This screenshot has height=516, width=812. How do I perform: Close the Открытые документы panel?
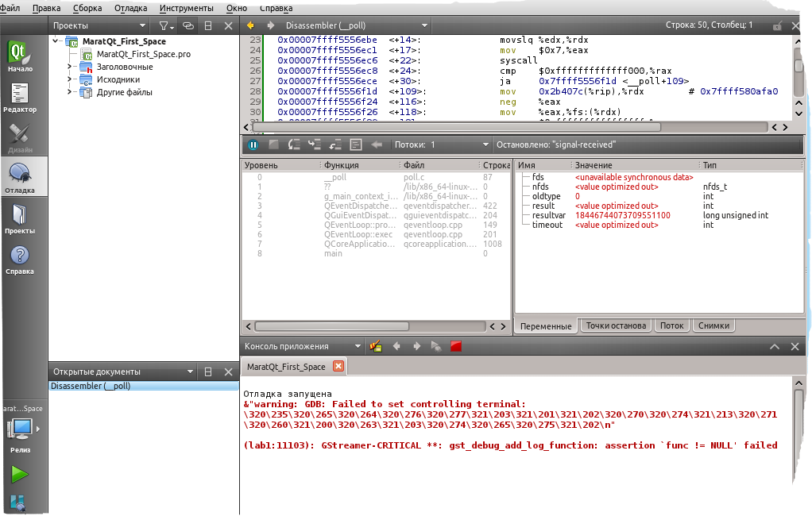(228, 372)
